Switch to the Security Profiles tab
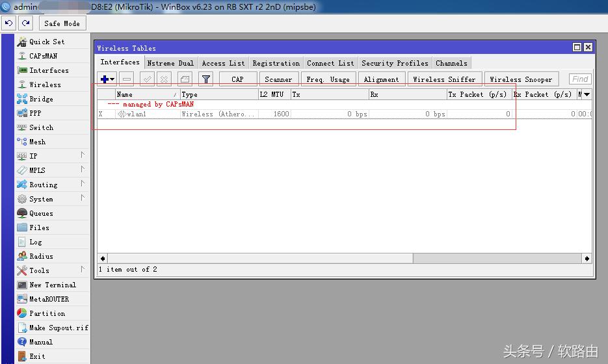 coord(395,63)
